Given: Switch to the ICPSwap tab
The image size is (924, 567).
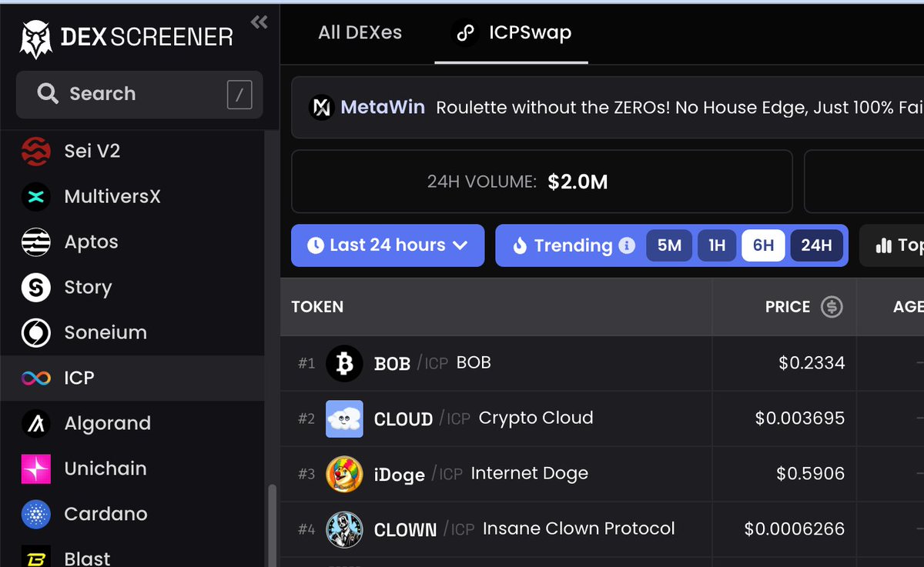Looking at the screenshot, I should tap(511, 34).
